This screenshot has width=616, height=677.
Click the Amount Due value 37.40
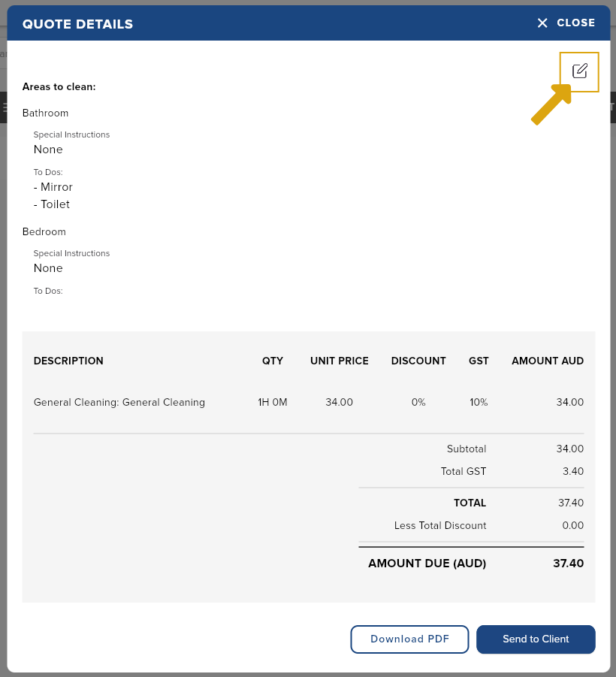tap(568, 564)
